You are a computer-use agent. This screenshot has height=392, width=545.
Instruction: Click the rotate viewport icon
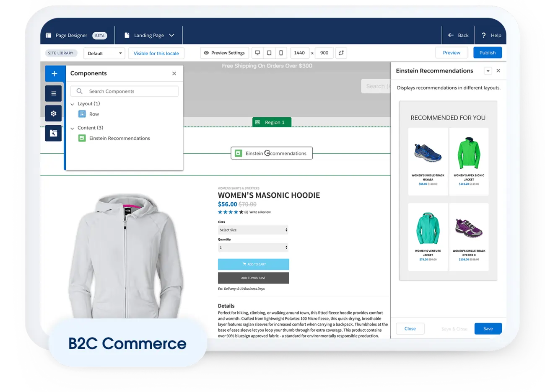point(341,53)
